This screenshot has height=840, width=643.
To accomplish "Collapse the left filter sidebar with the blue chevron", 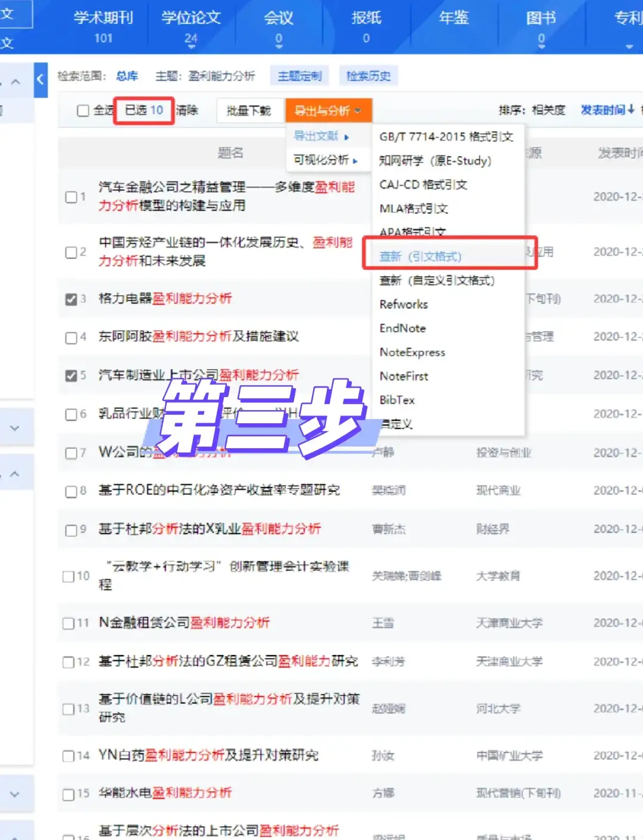I will pyautogui.click(x=40, y=80).
